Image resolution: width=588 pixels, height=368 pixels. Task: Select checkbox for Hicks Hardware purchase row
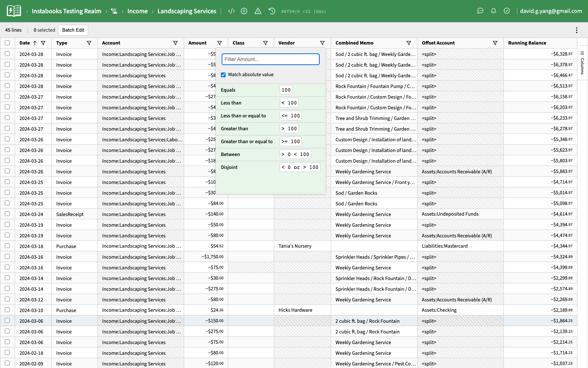(7, 310)
